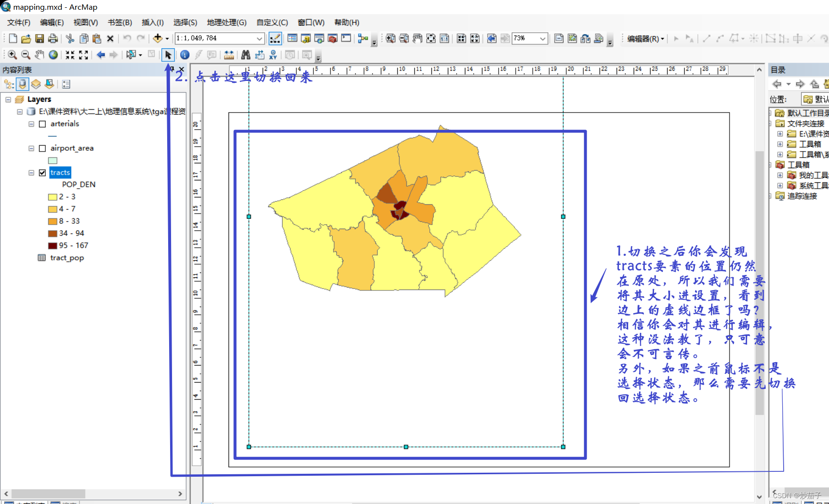Open the Editor toolbar icon
The image size is (829, 504).
275,38
